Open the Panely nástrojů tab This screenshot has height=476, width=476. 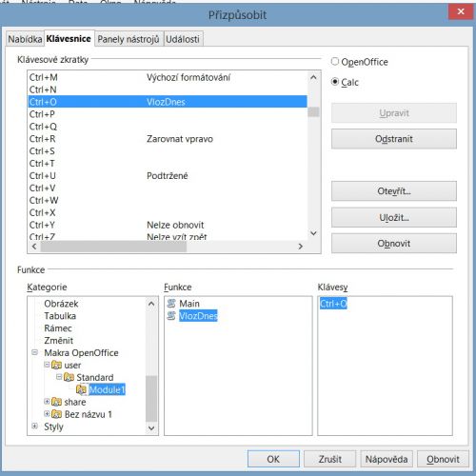point(129,39)
